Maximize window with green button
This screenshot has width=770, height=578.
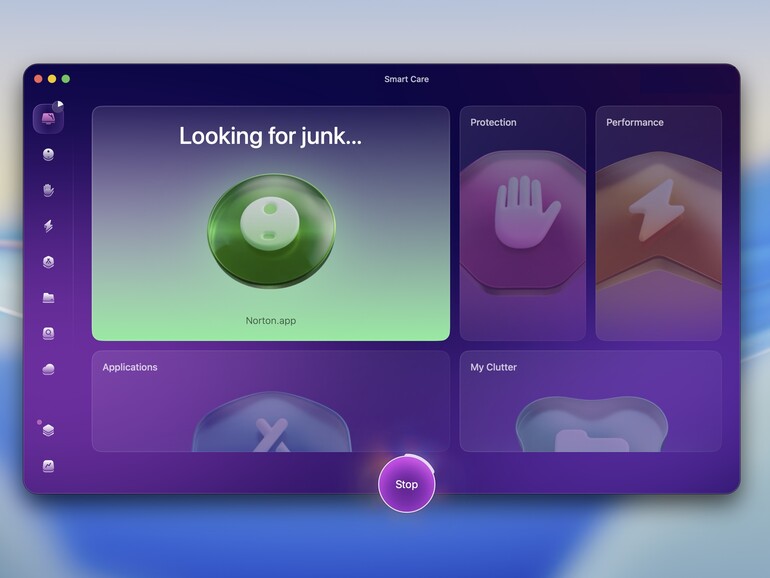[x=66, y=79]
